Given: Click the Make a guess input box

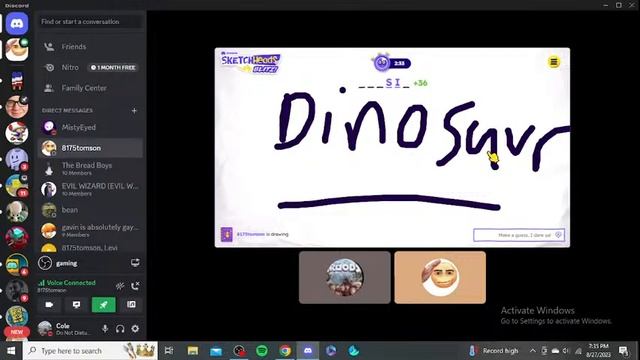Looking at the screenshot, I should click(519, 235).
